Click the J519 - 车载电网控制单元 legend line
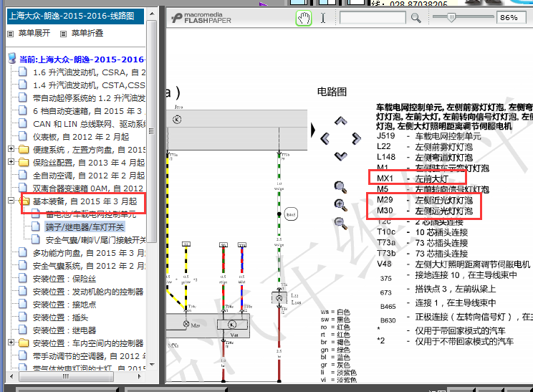The height and width of the screenshot is (392, 533). point(429,136)
